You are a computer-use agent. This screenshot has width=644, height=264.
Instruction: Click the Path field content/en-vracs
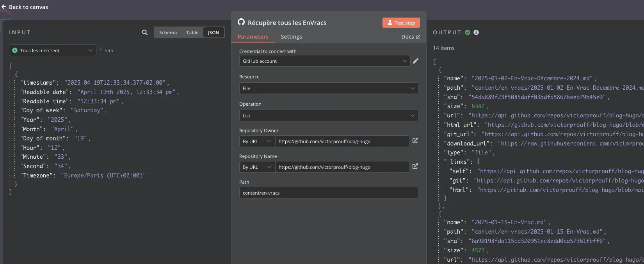329,193
